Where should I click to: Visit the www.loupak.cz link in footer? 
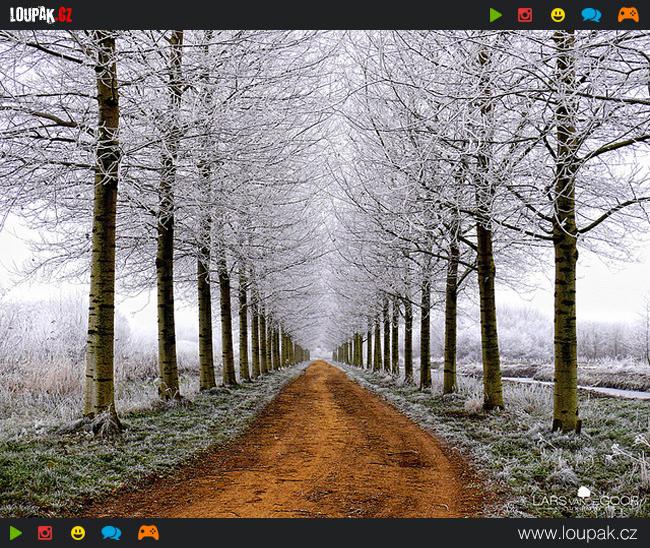577,533
